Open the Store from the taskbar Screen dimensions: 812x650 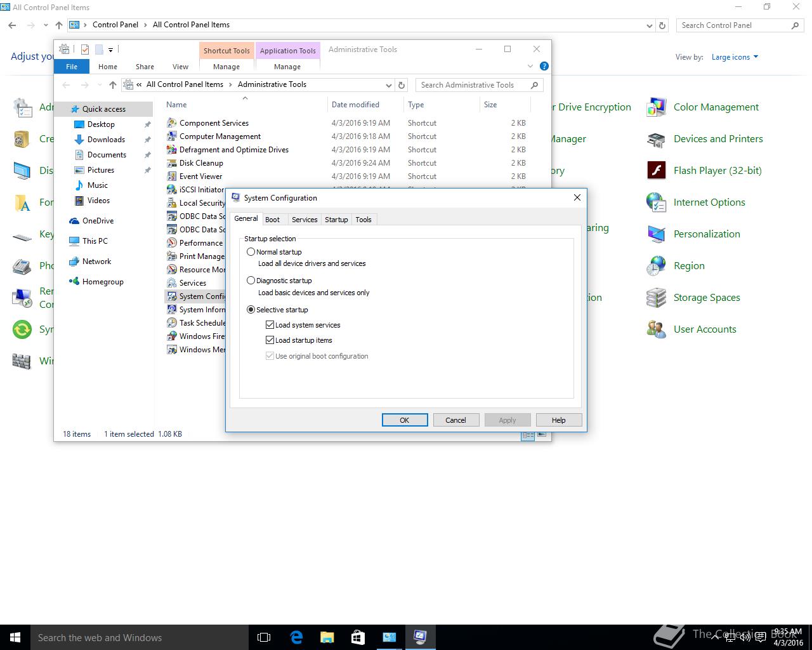pyautogui.click(x=358, y=637)
